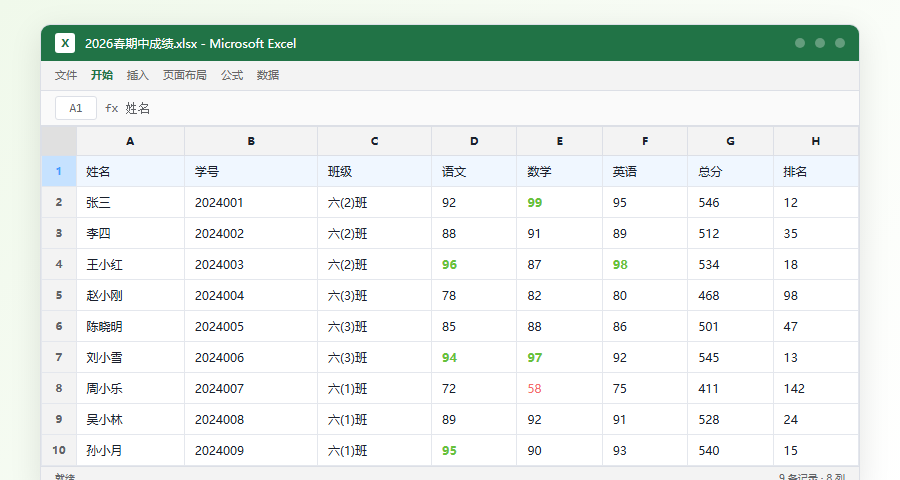Image resolution: width=900 pixels, height=480 pixels.
Task: Open the 数据 tab
Action: (268, 75)
